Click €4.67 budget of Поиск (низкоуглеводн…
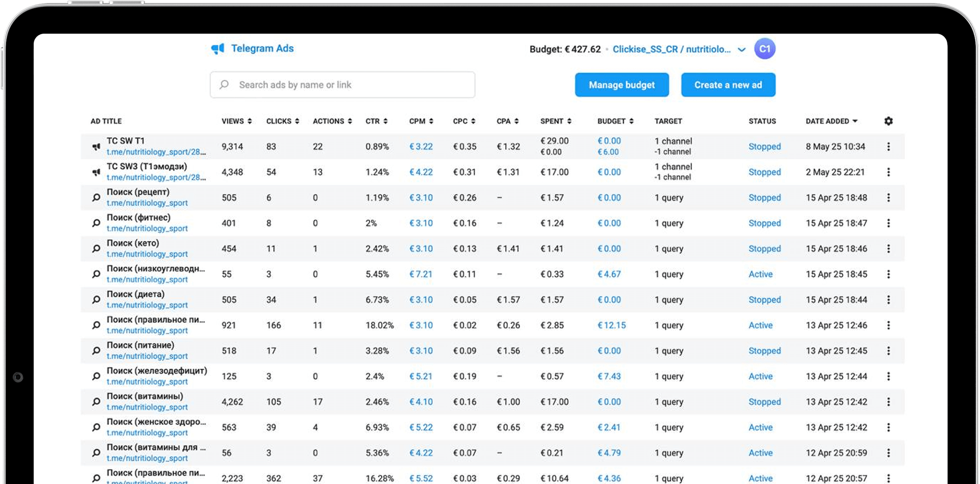This screenshot has height=484, width=980. point(609,274)
